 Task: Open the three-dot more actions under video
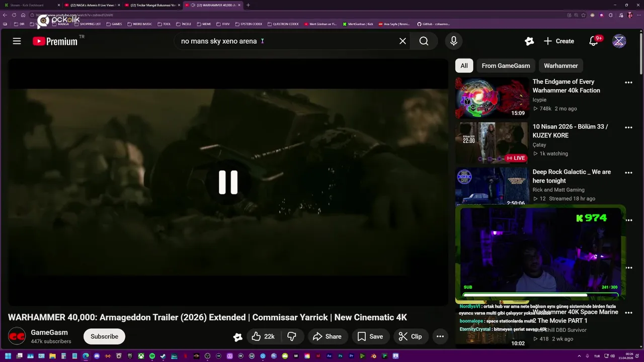[x=440, y=336]
